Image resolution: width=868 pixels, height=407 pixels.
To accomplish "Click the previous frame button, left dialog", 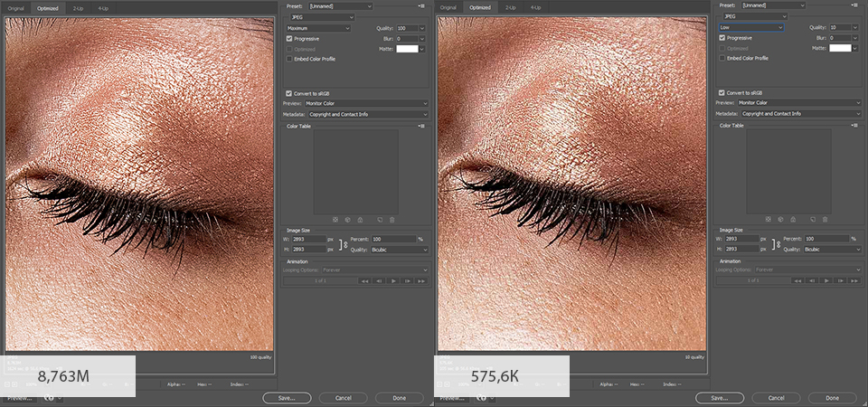I will [379, 281].
